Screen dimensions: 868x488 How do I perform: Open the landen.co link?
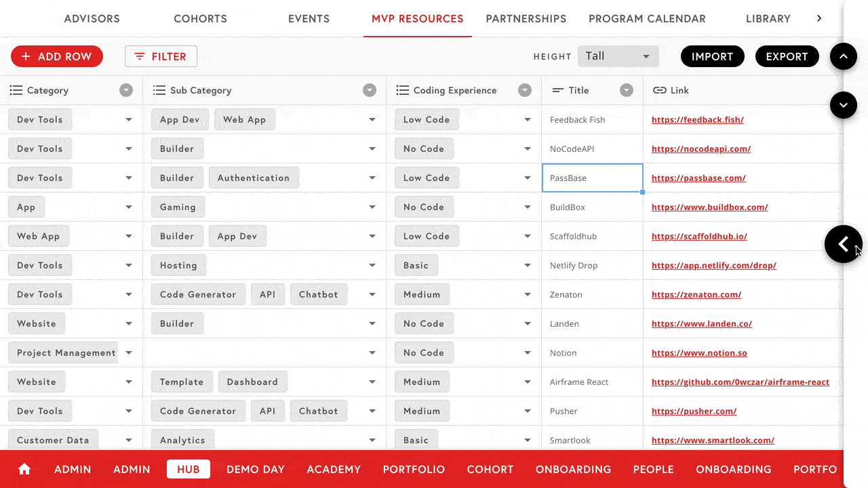[x=702, y=324]
